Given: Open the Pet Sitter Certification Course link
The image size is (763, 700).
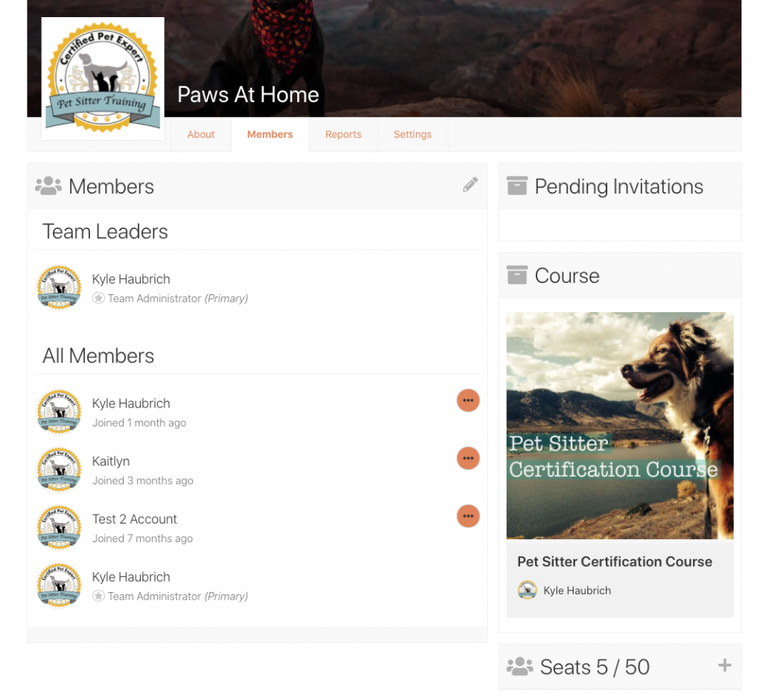Looking at the screenshot, I should [614, 561].
